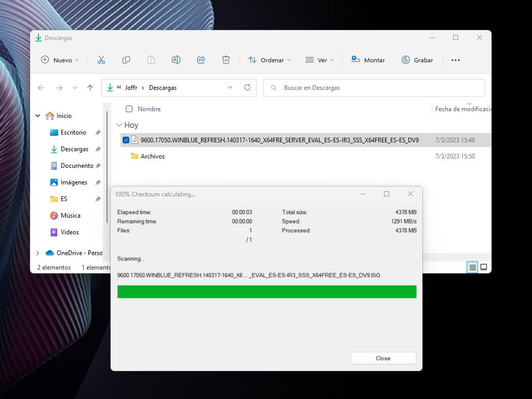Screen dimensions: 532x399
Task: Open the Ordenar sort dropdown
Action: tap(270, 60)
